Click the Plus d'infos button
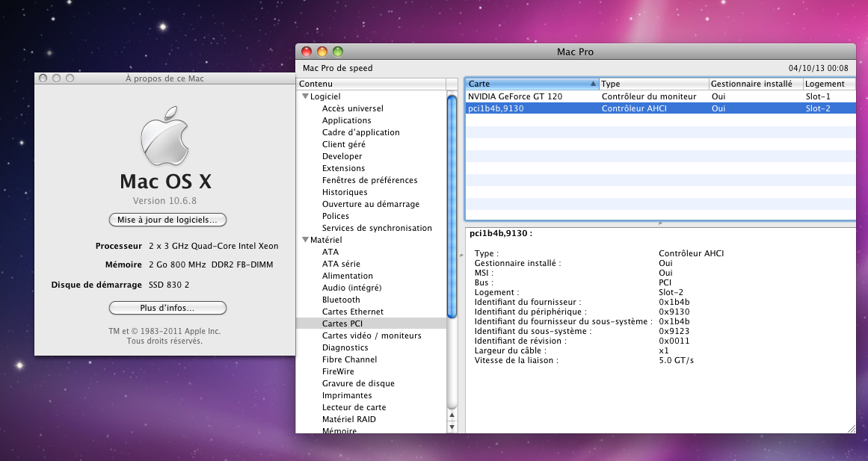The height and width of the screenshot is (461, 868). 167,308
